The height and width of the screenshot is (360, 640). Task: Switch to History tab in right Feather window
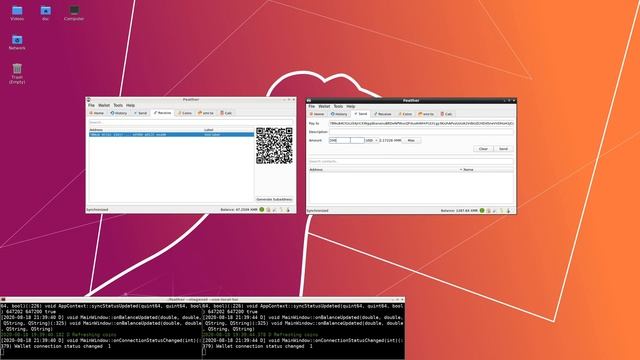(339, 114)
